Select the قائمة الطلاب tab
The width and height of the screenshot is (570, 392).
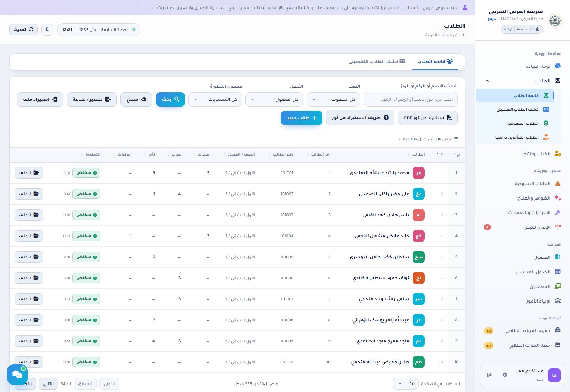click(x=435, y=62)
